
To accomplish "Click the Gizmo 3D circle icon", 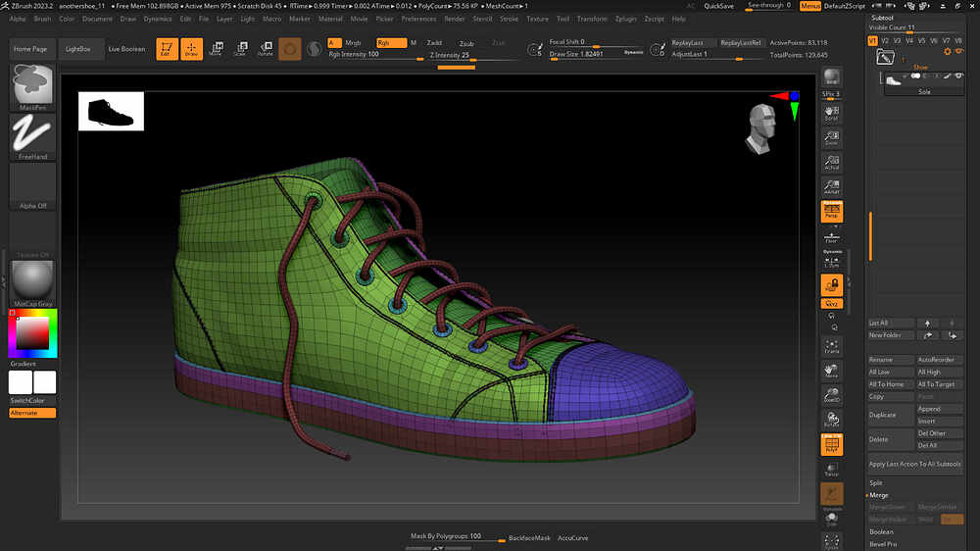I will tap(290, 49).
